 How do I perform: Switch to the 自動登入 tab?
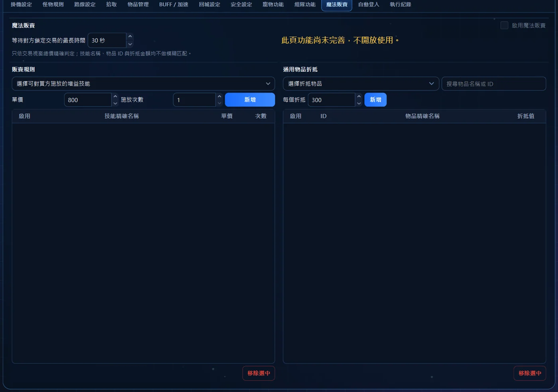coord(369,5)
